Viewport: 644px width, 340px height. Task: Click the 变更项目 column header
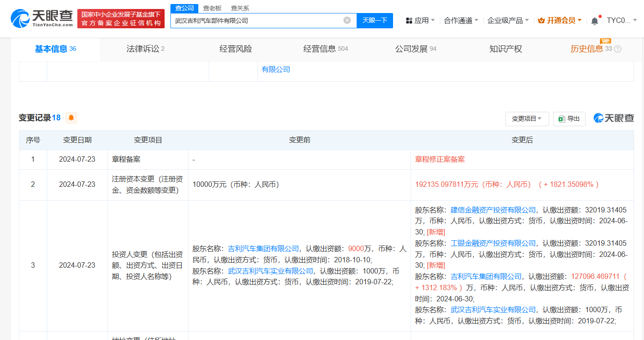148,140
